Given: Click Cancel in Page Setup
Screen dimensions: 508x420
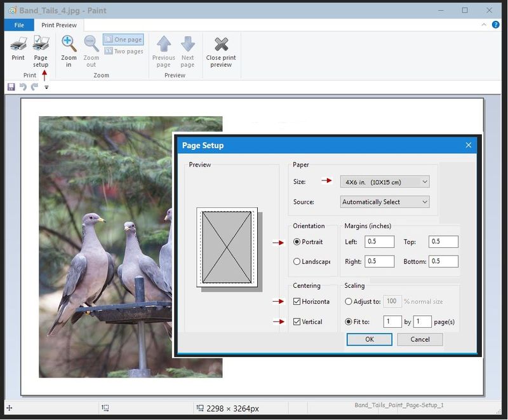Looking at the screenshot, I should tap(420, 339).
